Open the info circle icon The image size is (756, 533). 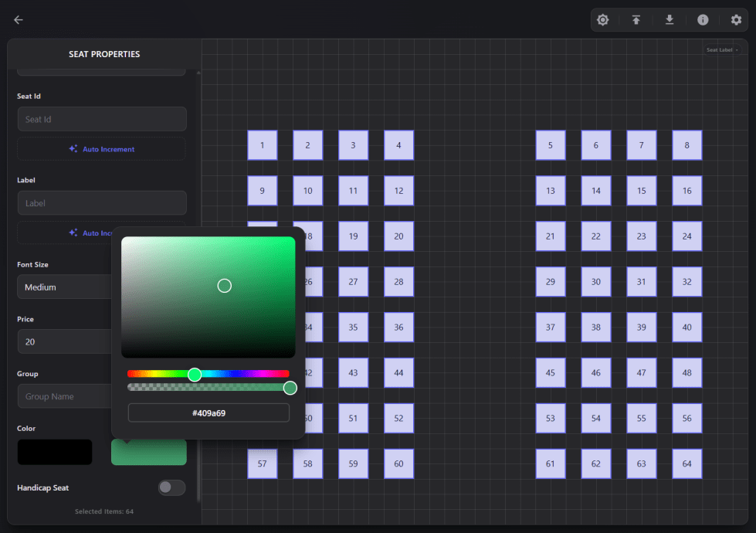(x=703, y=20)
